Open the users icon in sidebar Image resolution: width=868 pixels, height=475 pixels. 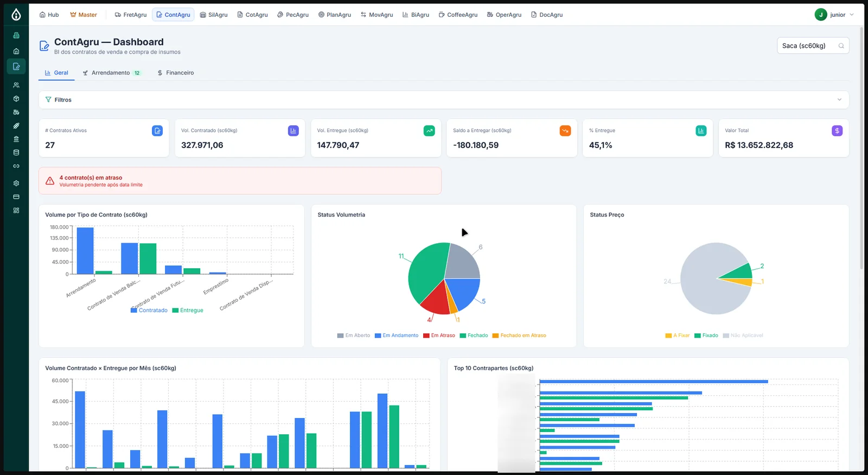[16, 85]
